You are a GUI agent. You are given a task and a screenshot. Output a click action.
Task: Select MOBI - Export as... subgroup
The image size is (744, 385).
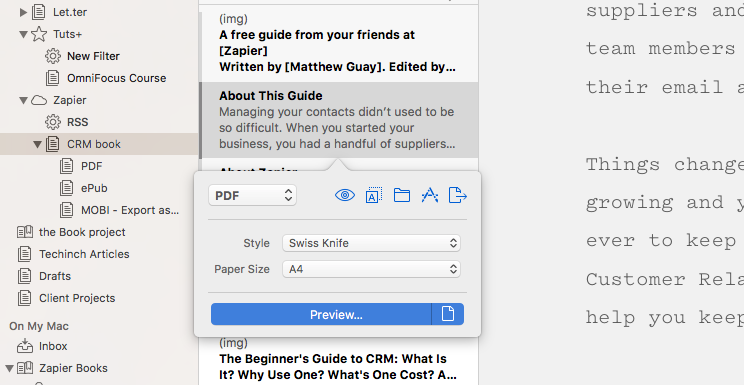pyautogui.click(x=130, y=210)
